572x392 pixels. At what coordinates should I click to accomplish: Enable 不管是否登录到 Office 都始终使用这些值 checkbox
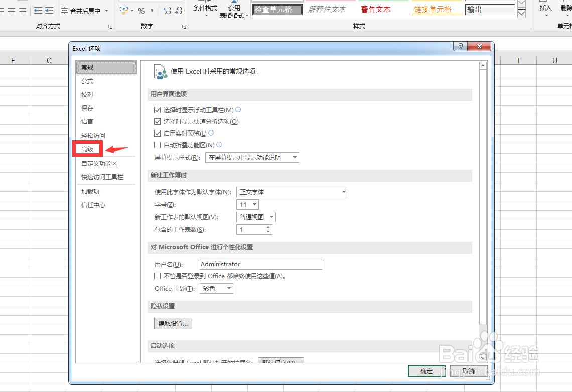pos(157,276)
